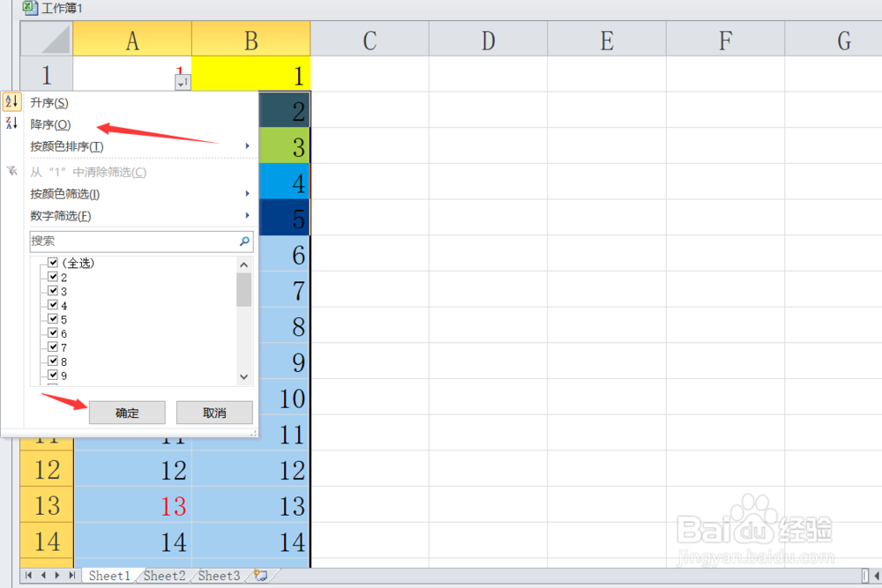Expand 数字筛选 submenu arrow
Image resolution: width=882 pixels, height=588 pixels.
coord(247,215)
